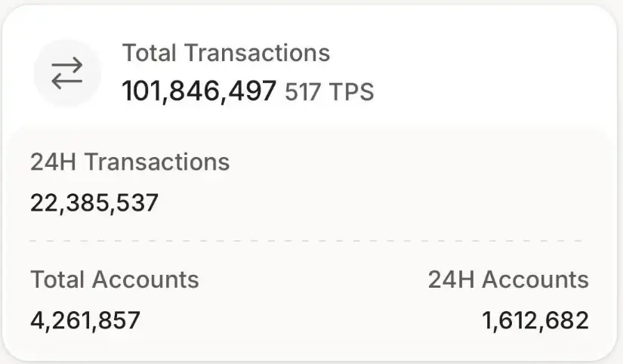Click the 24H Accounts label

[x=508, y=279]
